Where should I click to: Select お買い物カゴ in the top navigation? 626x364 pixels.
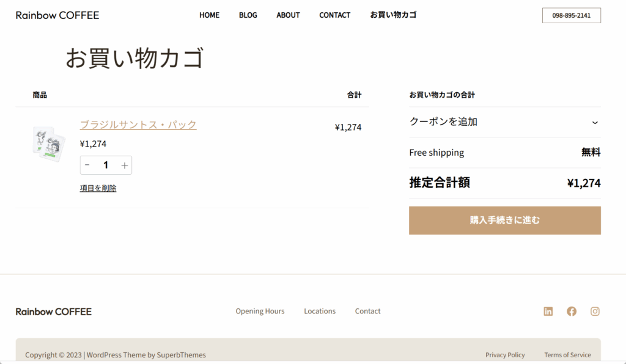coord(393,15)
